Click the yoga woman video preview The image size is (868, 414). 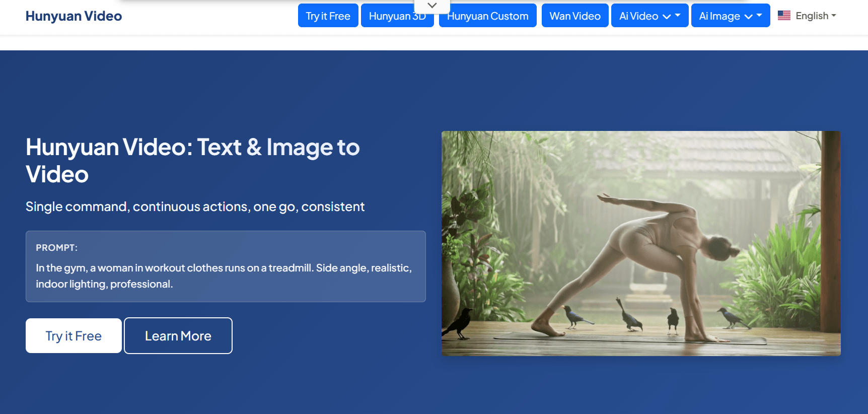tap(640, 243)
